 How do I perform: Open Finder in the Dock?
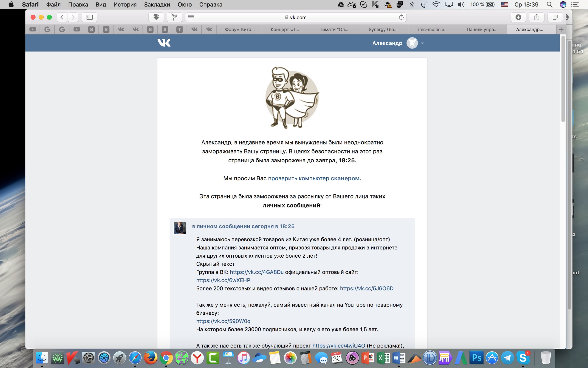point(42,358)
